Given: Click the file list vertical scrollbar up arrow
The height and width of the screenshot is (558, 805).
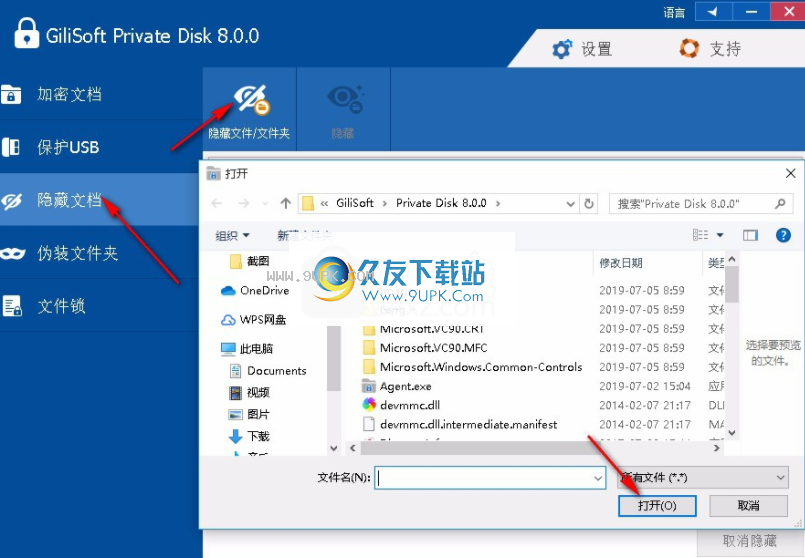Looking at the screenshot, I should [732, 259].
